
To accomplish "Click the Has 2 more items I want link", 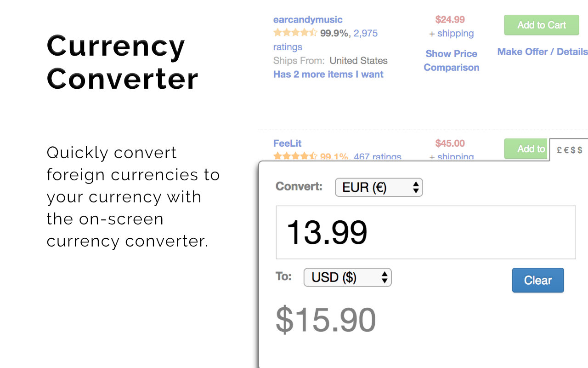I will [x=328, y=74].
